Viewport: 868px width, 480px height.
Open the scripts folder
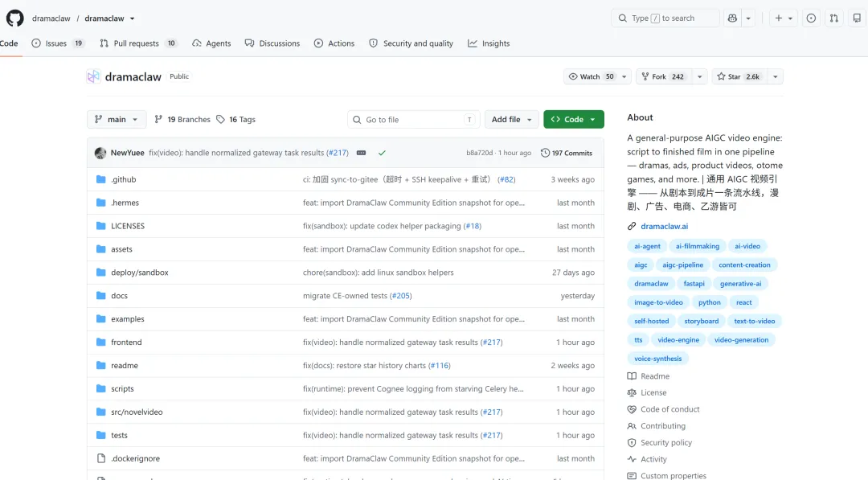pos(122,388)
